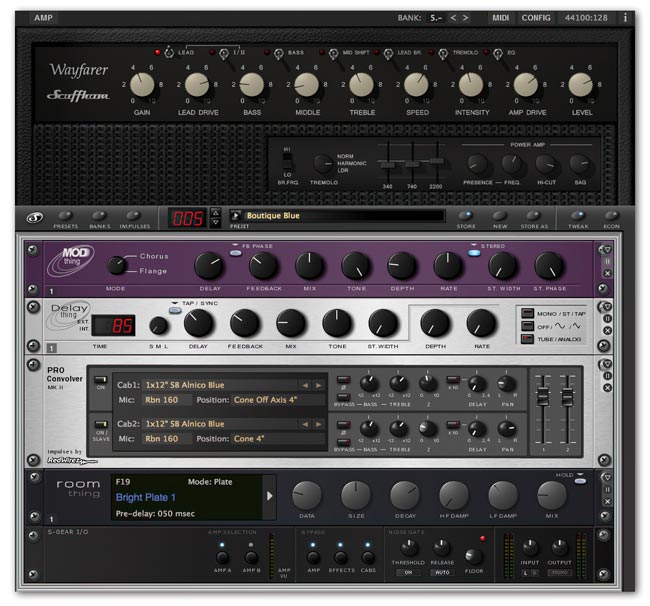Screen dimensions: 650x606
Task: Toggle the Tap/Sync switch on Delay Thing
Action: [175, 310]
